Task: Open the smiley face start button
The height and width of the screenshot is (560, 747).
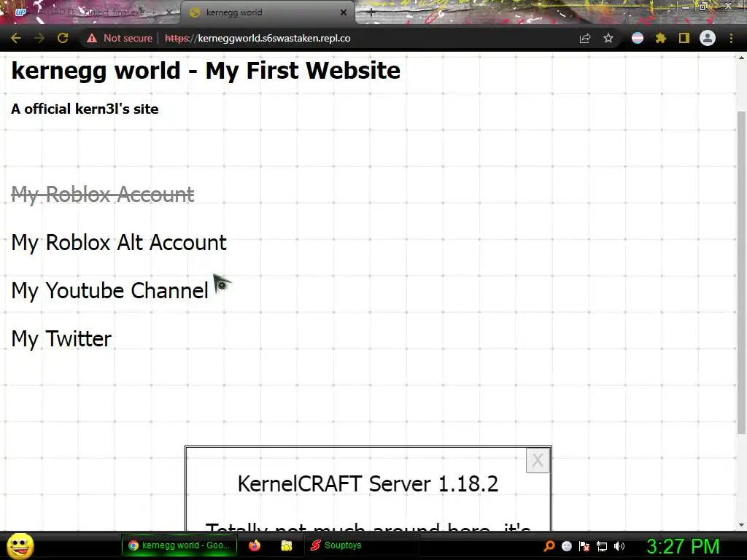Action: point(20,545)
